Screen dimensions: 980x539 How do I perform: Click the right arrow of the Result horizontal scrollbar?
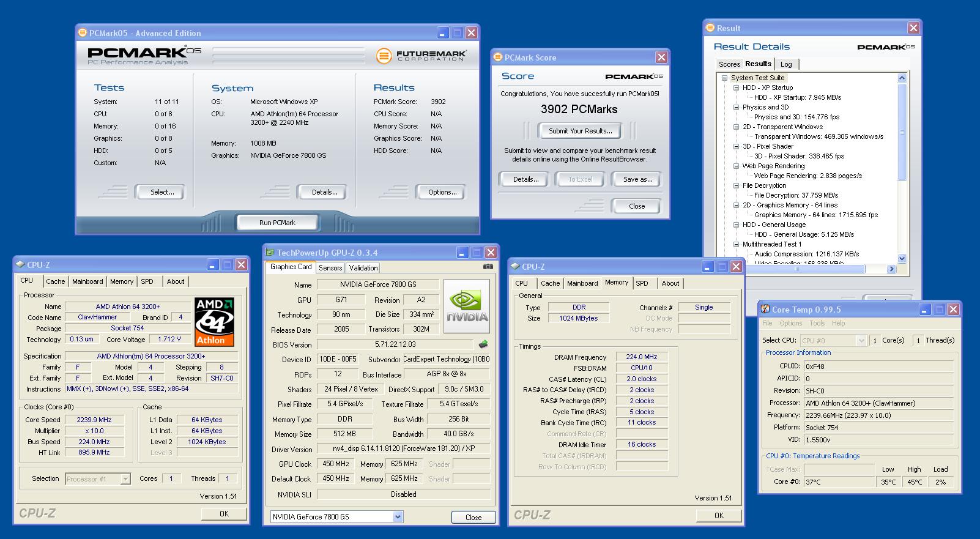(891, 269)
